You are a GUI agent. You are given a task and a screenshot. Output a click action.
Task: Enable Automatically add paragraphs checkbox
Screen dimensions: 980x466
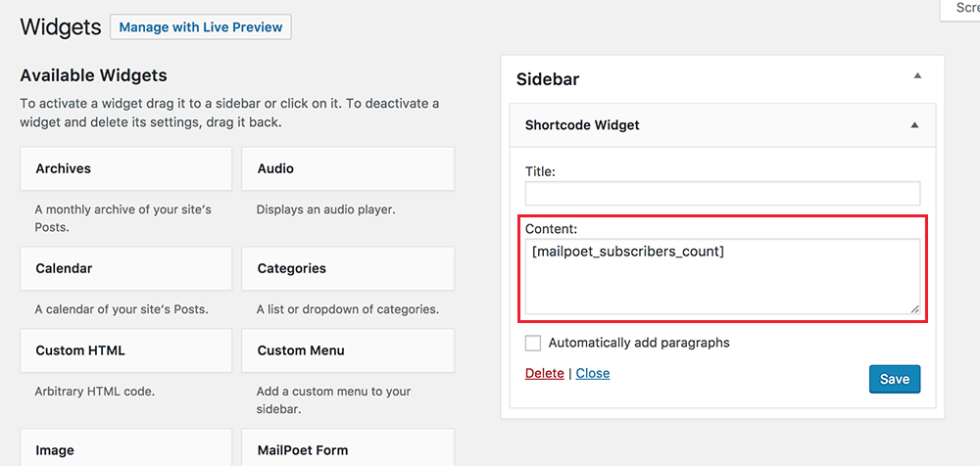tap(533, 343)
